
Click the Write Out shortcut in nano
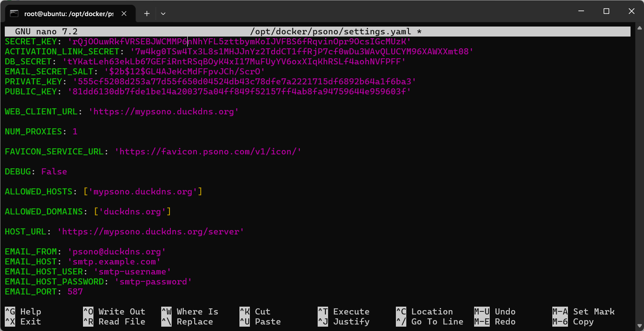pyautogui.click(x=114, y=311)
